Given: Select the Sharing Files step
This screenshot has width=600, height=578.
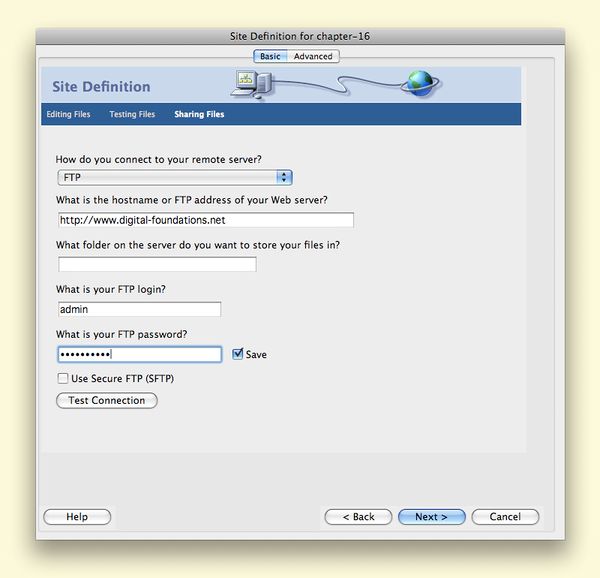Looking at the screenshot, I should click(x=199, y=114).
